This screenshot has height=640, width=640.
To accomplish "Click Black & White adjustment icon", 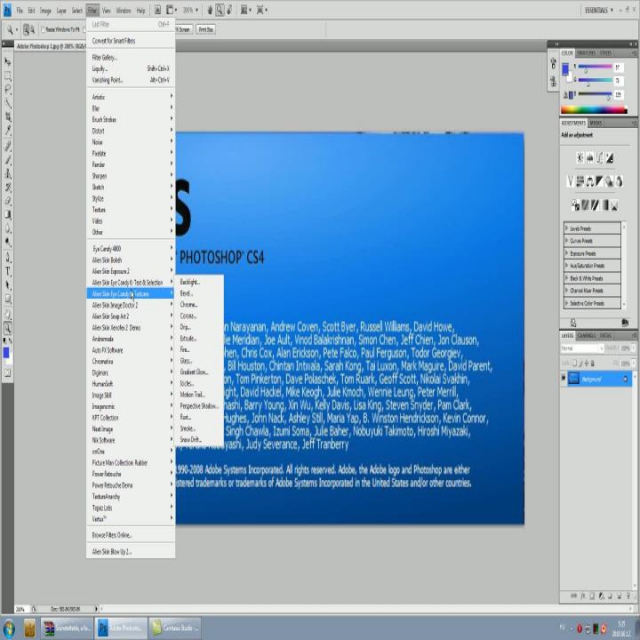I will coord(600,181).
